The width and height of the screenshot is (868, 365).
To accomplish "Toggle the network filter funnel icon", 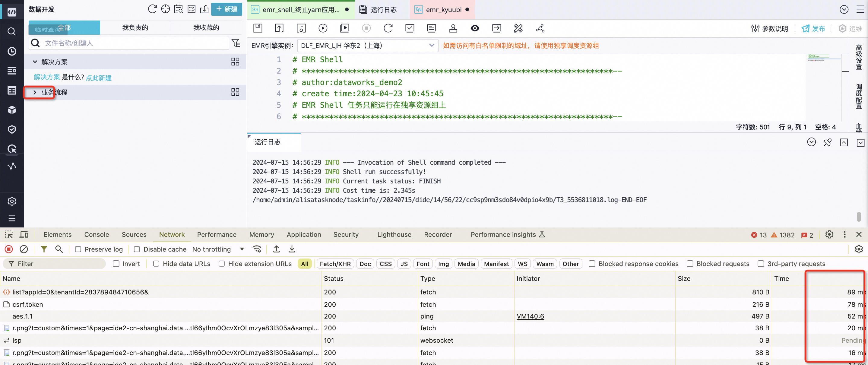I will (x=44, y=249).
